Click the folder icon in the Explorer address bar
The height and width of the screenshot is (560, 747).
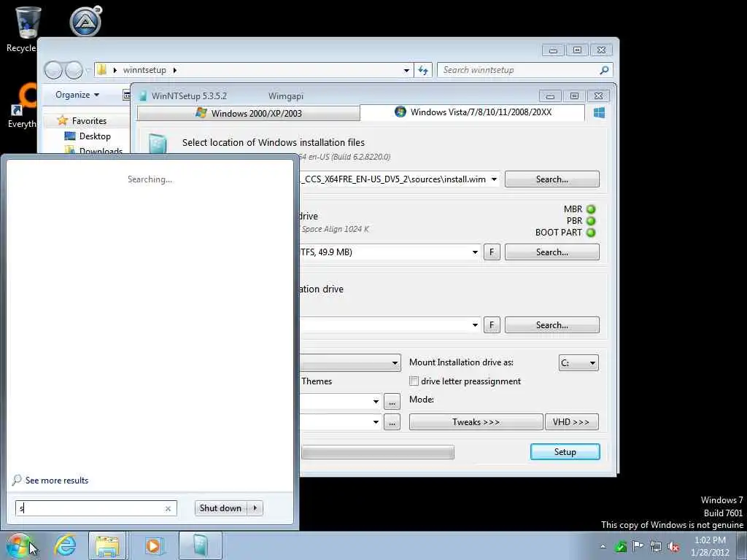coord(101,70)
